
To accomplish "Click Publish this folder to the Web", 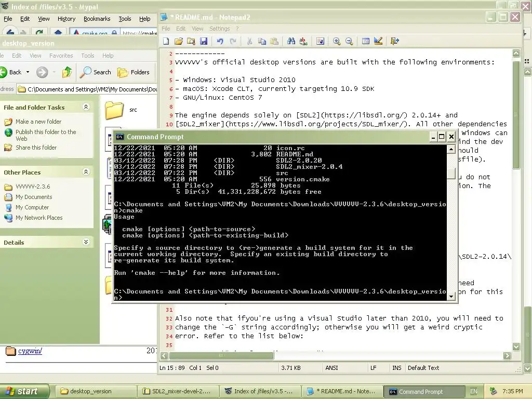I will pyautogui.click(x=46, y=135).
